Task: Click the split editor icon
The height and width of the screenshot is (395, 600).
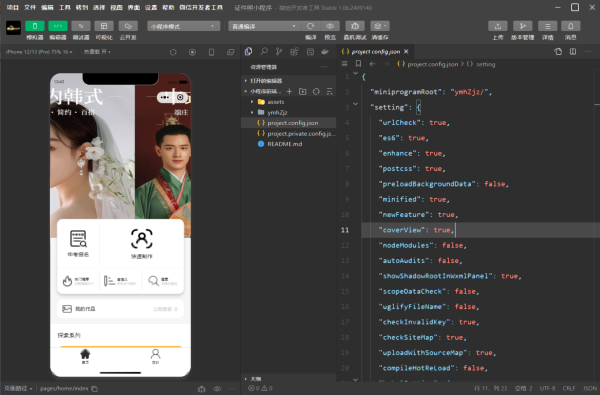Action: tap(573, 51)
